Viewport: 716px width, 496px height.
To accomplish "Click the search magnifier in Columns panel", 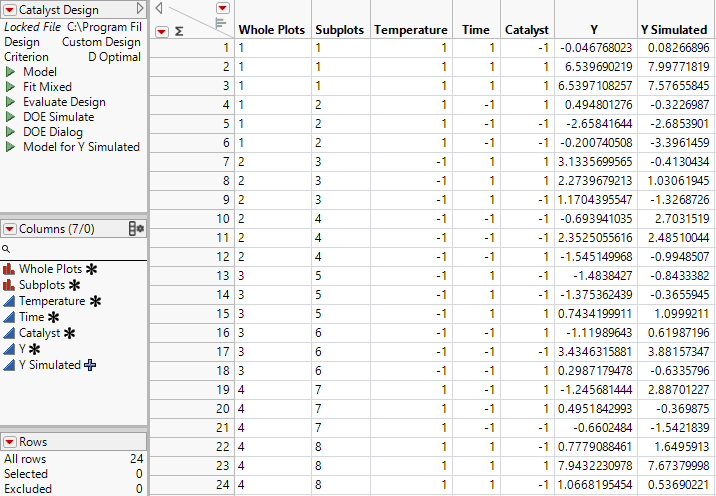I will tap(6, 249).
